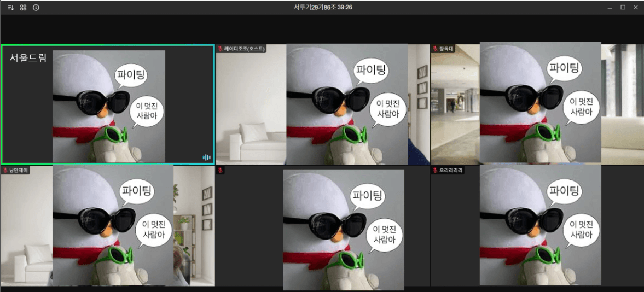Select the 낭만제이 video tile
This screenshot has height=292, width=644.
point(107,225)
